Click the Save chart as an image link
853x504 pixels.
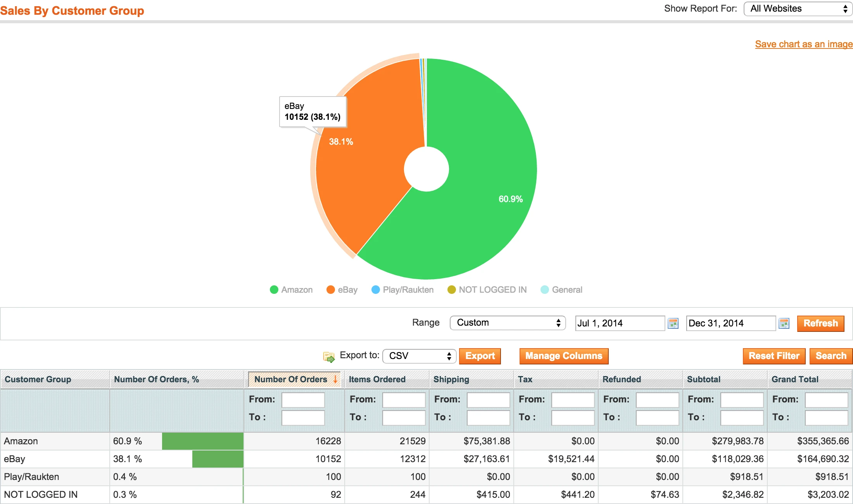tap(803, 44)
